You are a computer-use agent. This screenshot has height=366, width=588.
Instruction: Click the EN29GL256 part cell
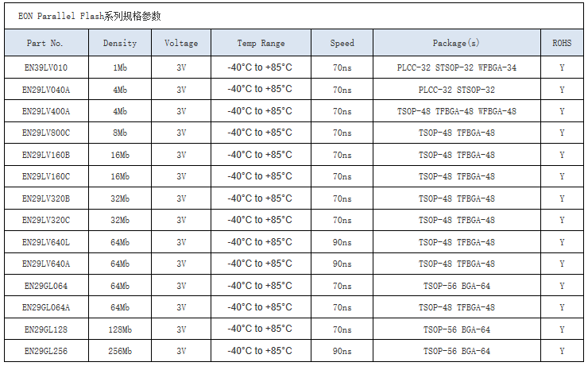tap(45, 351)
